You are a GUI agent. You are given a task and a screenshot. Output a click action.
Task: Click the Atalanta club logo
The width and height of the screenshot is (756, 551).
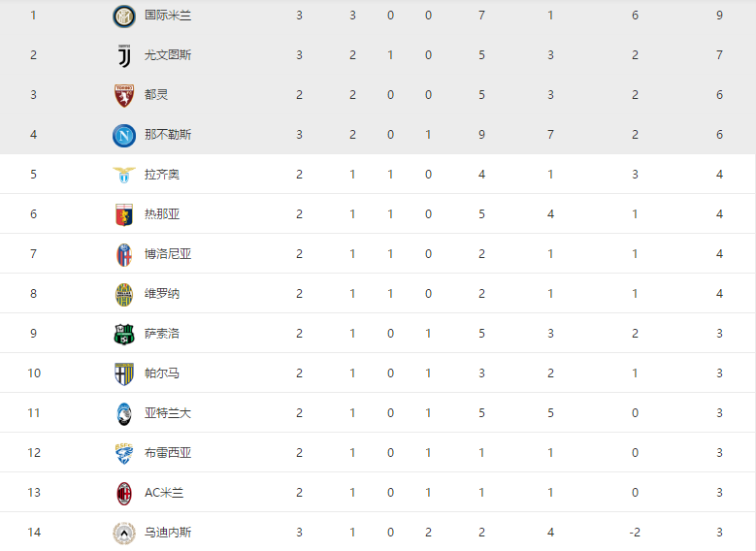tap(124, 413)
